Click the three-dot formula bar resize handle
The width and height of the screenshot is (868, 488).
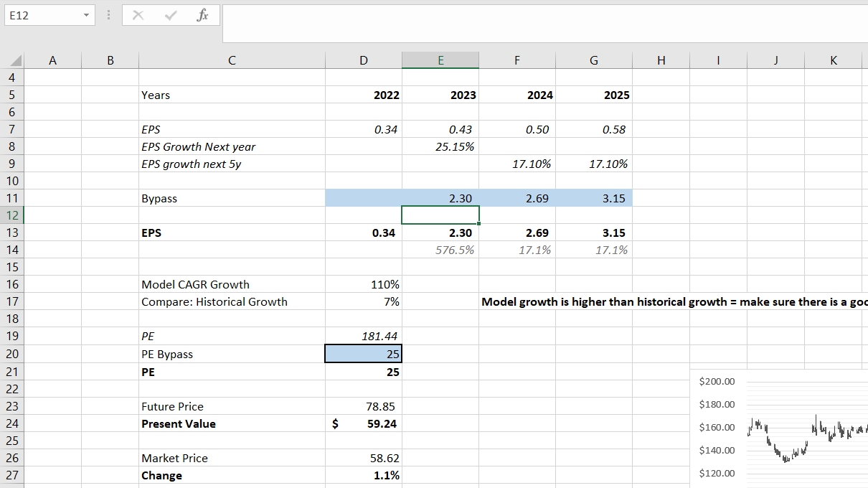tap(108, 15)
